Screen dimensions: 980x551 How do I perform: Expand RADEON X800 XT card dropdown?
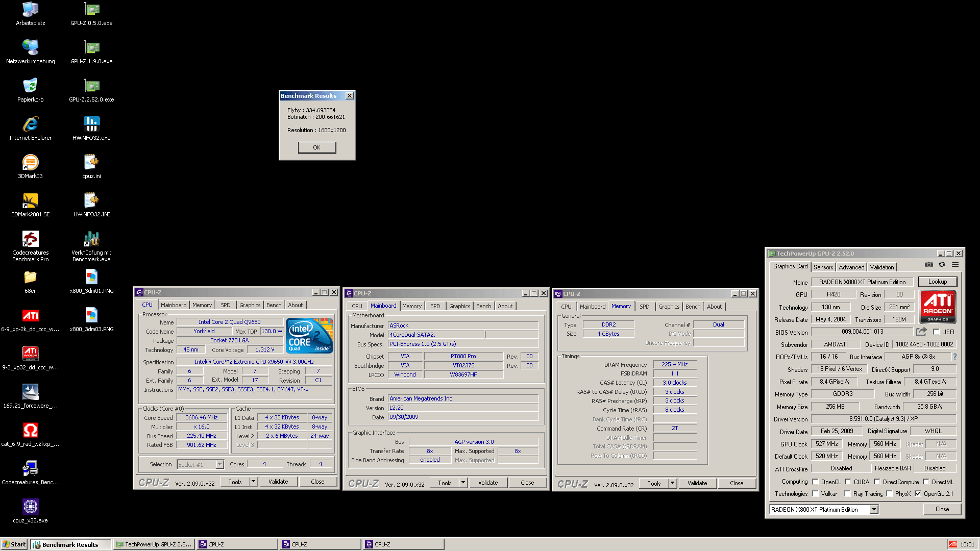click(x=874, y=510)
